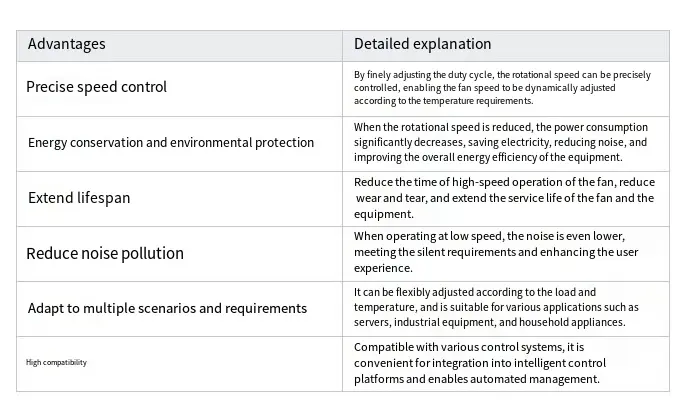Select the Reduce noise pollution cell

pyautogui.click(x=105, y=253)
